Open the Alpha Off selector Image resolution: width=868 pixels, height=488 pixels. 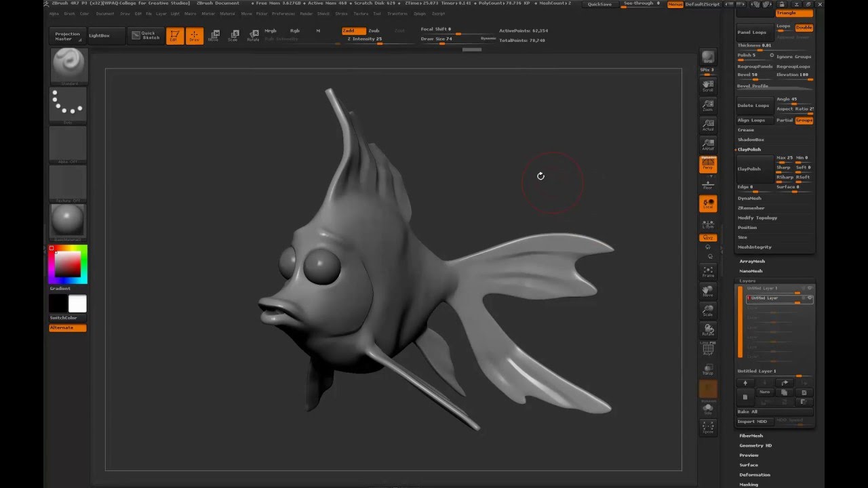tap(68, 144)
